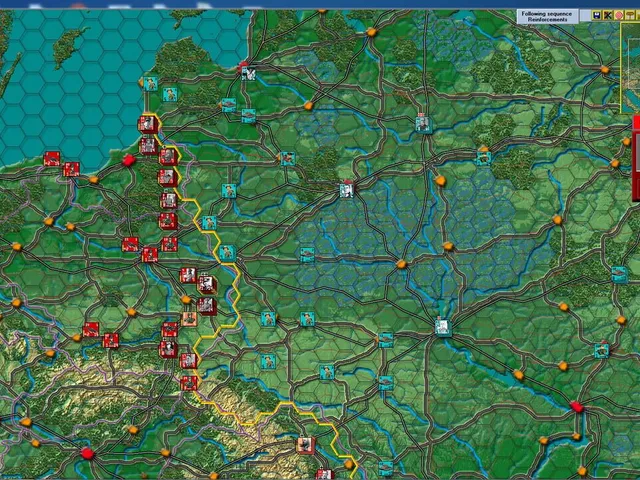Viewport: 640px width, 480px height.
Task: Click the red city marker on the Baltic coast
Action: [129, 160]
